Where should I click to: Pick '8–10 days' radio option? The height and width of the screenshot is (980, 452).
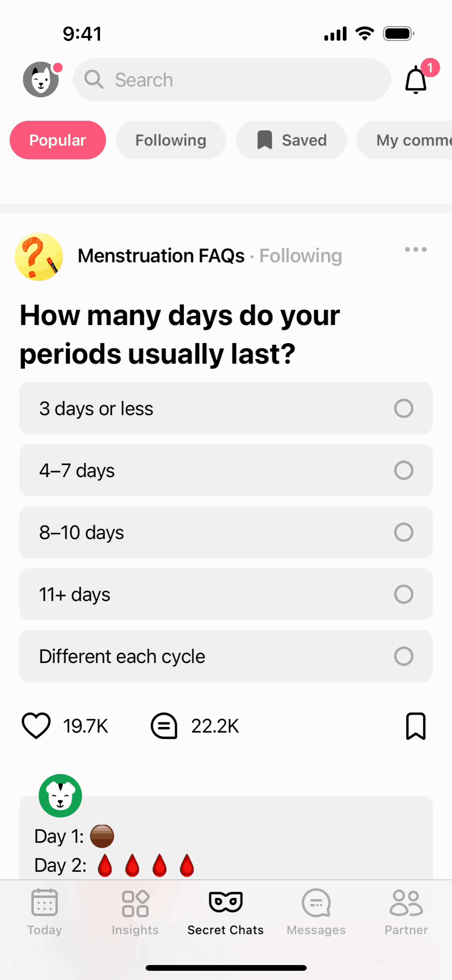click(x=226, y=532)
